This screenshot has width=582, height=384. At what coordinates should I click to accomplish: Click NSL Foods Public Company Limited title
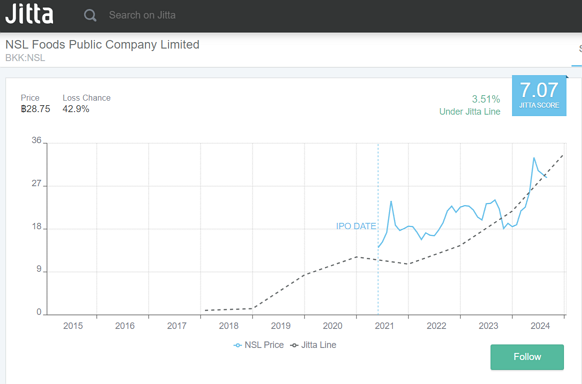point(102,45)
